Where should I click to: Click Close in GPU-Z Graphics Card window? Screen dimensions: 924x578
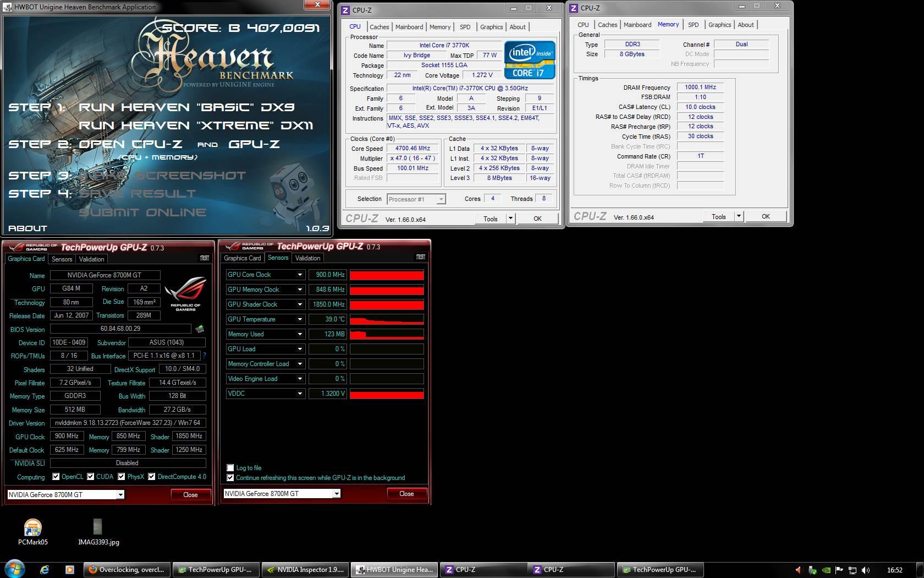[190, 495]
